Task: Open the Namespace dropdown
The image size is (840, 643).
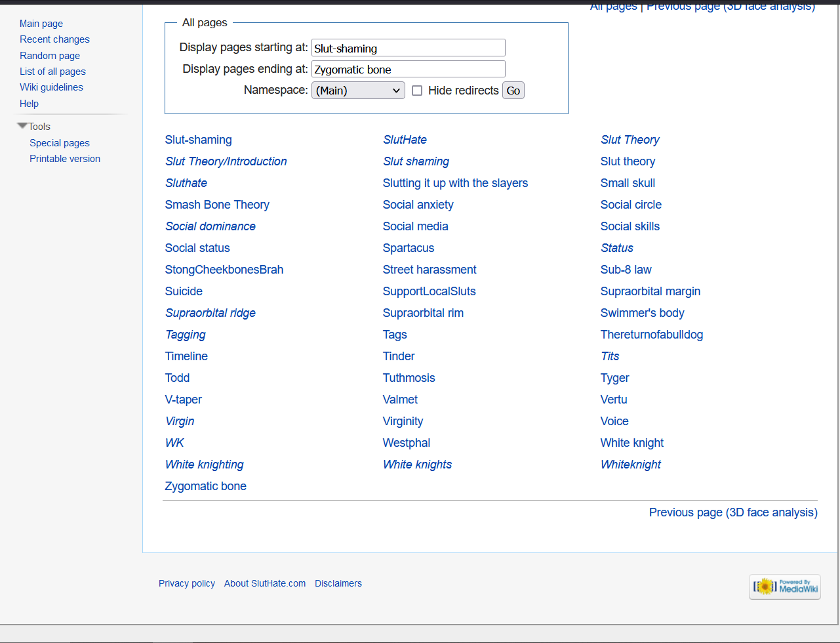Action: [x=358, y=91]
